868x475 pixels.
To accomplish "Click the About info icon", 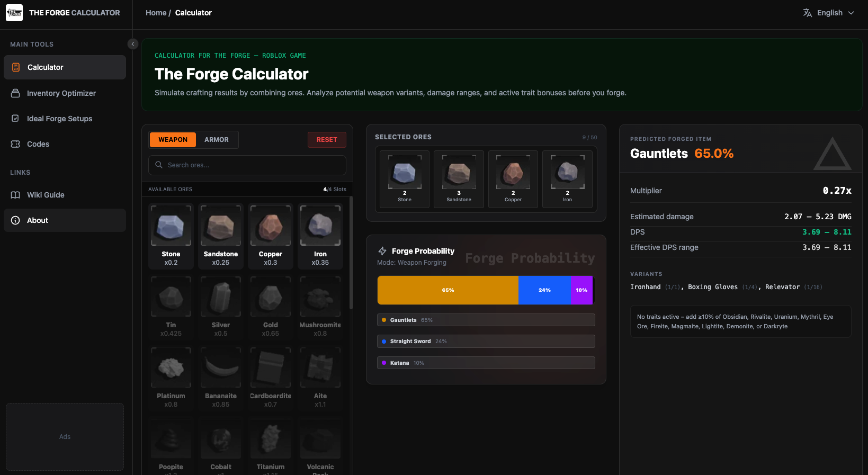I will coord(15,220).
